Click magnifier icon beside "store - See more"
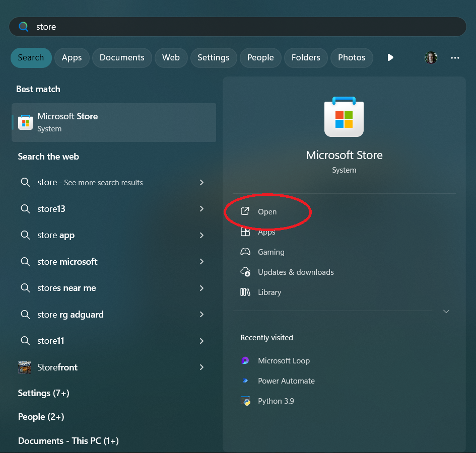This screenshot has height=453, width=476. [25, 182]
